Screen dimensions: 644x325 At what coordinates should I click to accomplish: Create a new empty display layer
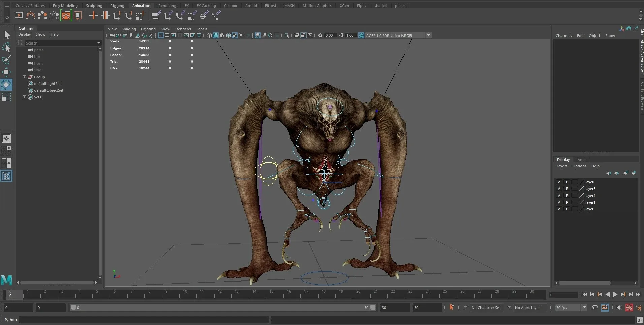pyautogui.click(x=625, y=173)
